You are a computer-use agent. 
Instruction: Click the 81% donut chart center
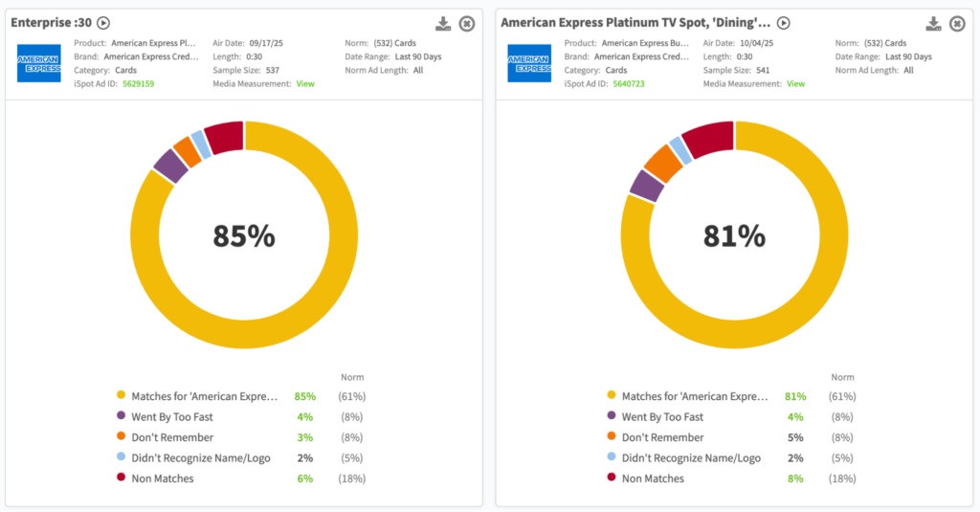[734, 235]
